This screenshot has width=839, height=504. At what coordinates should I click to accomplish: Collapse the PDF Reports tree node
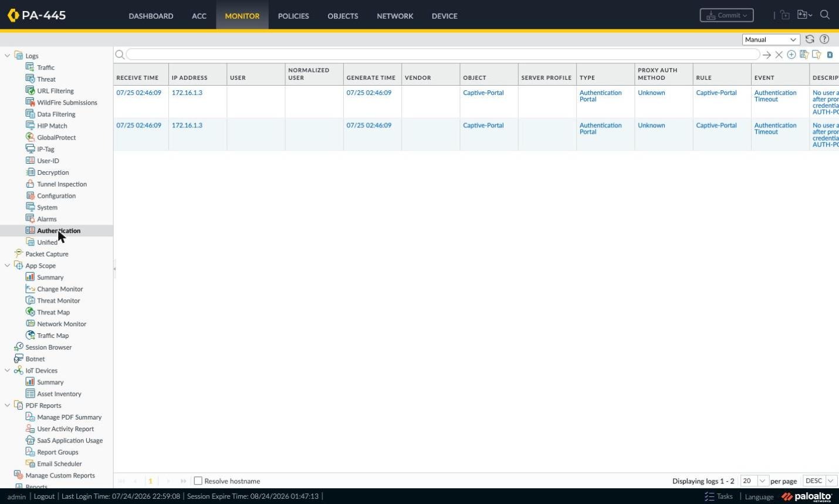pyautogui.click(x=7, y=405)
